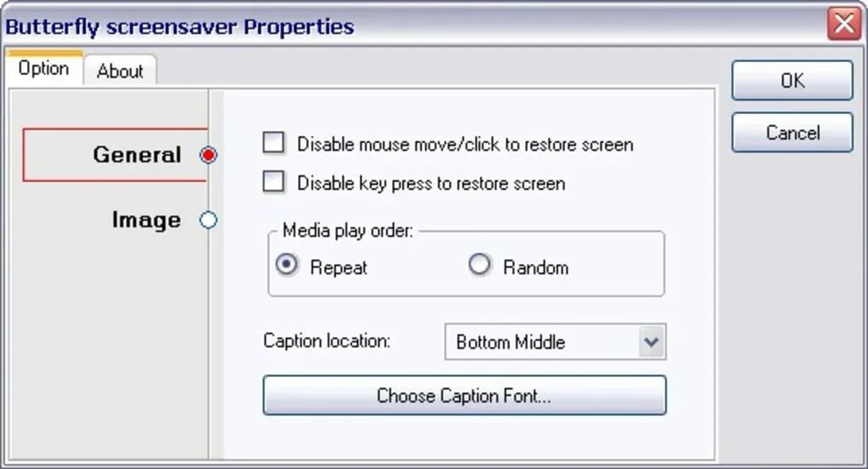Click the Disable key press label text
The width and height of the screenshot is (868, 469).
[431, 183]
